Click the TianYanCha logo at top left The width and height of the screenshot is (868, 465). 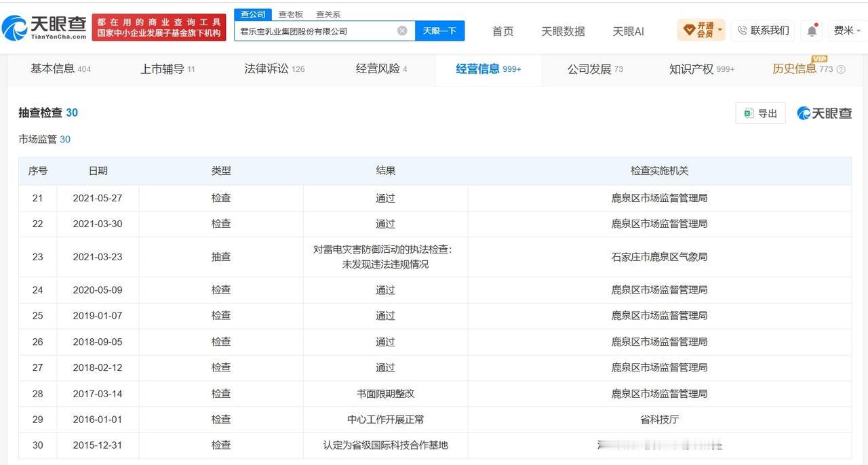[x=45, y=28]
